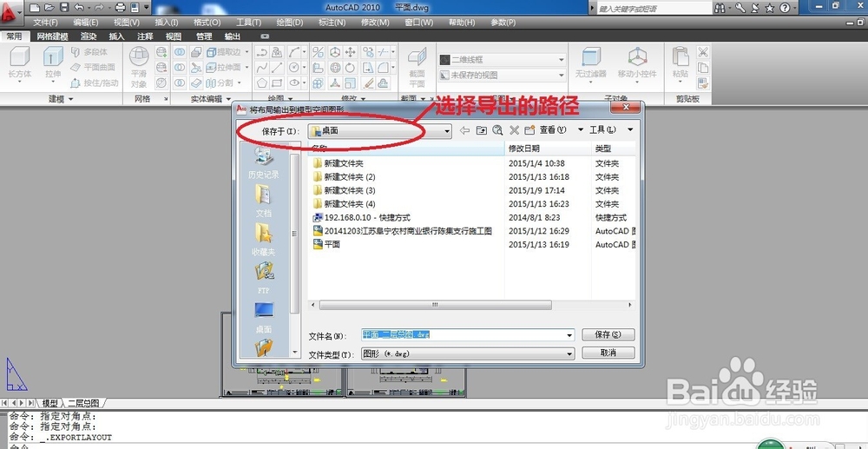Click the 无过滤器 no filter tool
The height and width of the screenshot is (449, 868).
[590, 63]
